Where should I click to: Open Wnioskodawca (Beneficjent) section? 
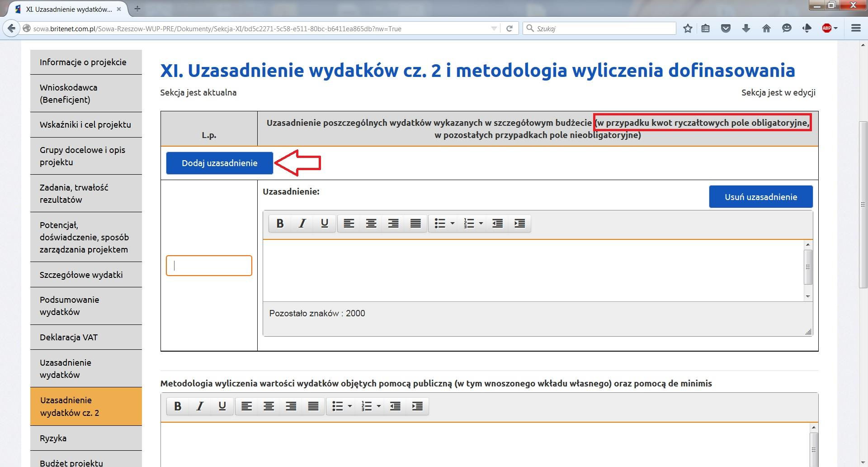point(86,93)
